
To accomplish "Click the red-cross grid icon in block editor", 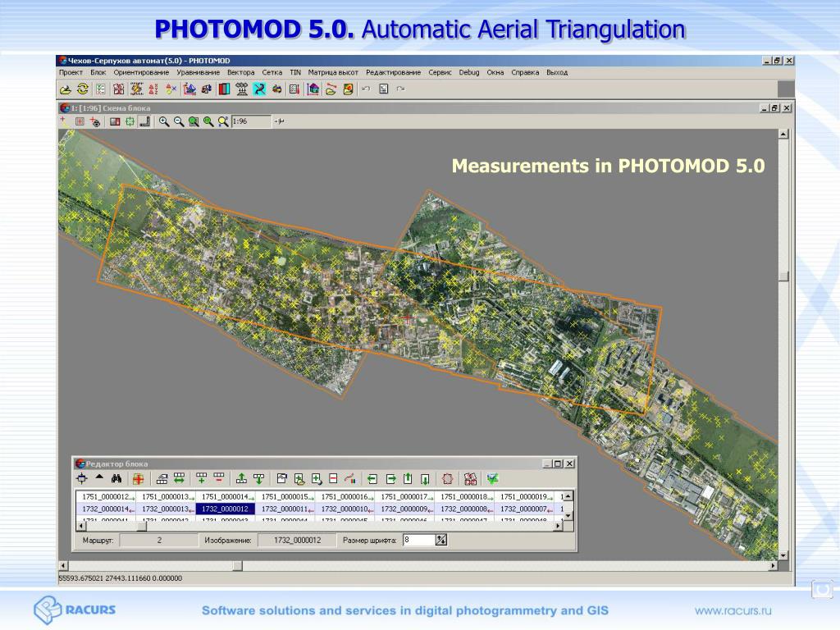I will (138, 479).
